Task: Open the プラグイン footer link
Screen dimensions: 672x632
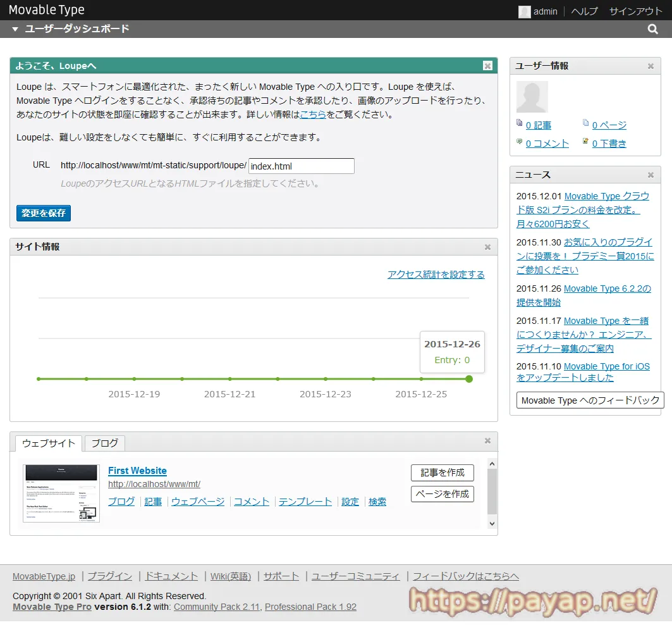Action: (x=110, y=576)
